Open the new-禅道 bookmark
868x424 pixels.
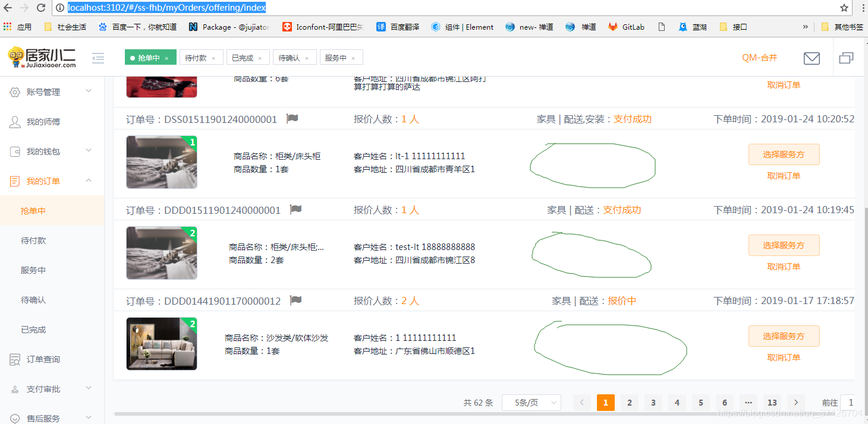point(529,27)
